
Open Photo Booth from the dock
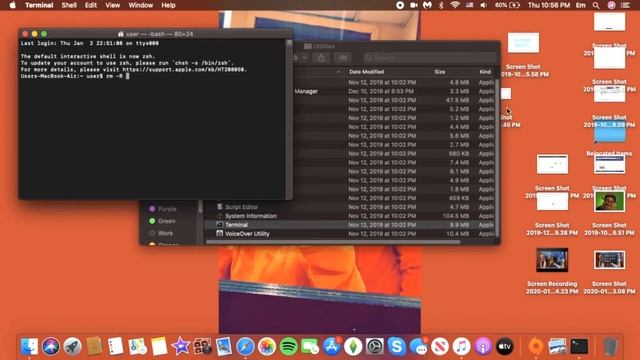tap(202, 347)
